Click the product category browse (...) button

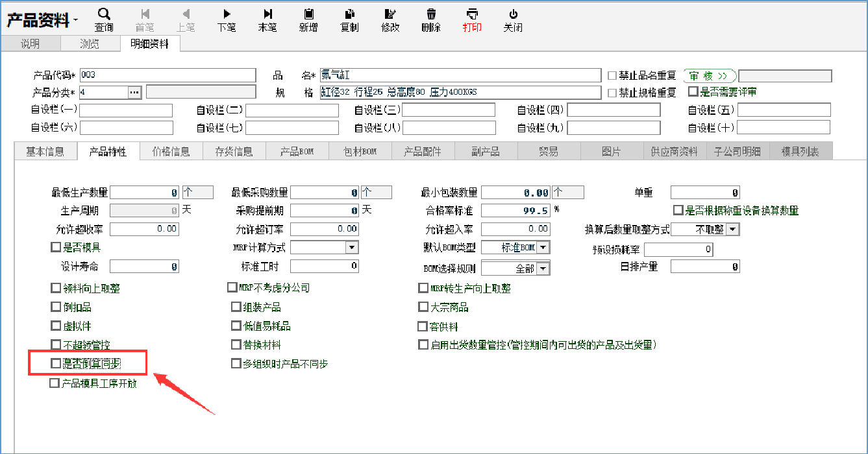point(134,92)
